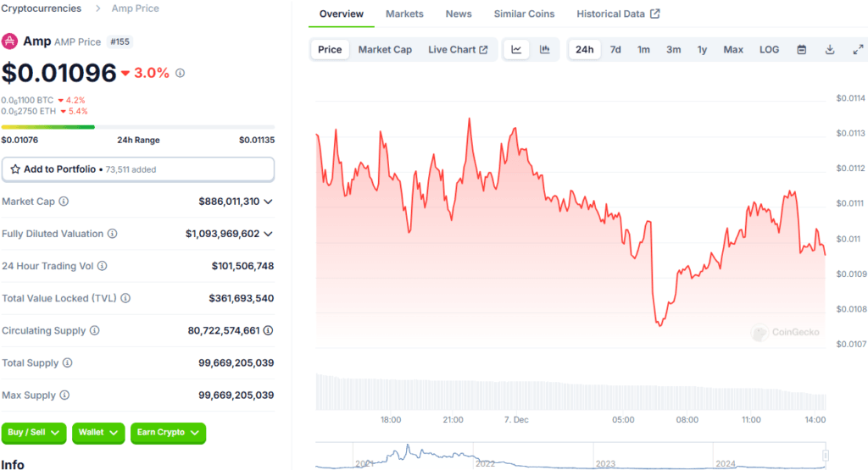Switch chart to Market Cap view
The width and height of the screenshot is (868, 470).
[385, 49]
